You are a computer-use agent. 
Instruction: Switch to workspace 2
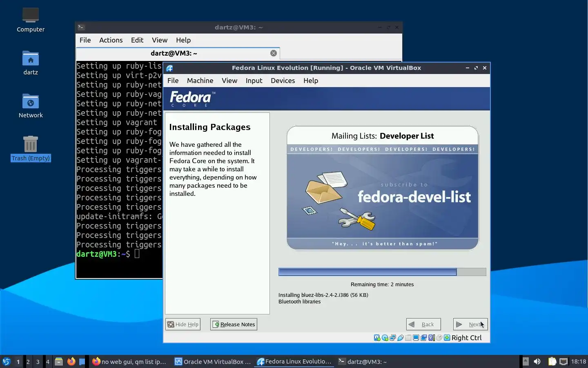[28, 361]
